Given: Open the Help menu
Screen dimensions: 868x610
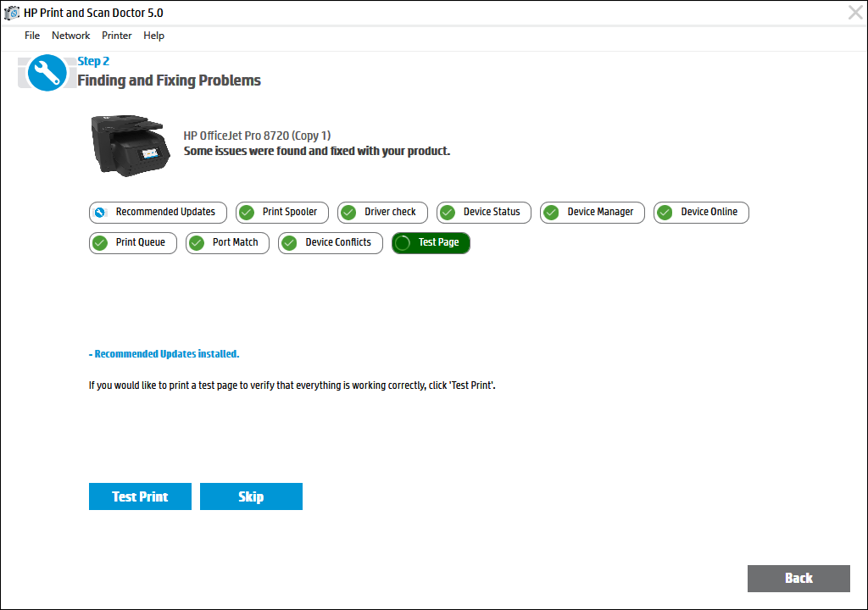Looking at the screenshot, I should [154, 36].
